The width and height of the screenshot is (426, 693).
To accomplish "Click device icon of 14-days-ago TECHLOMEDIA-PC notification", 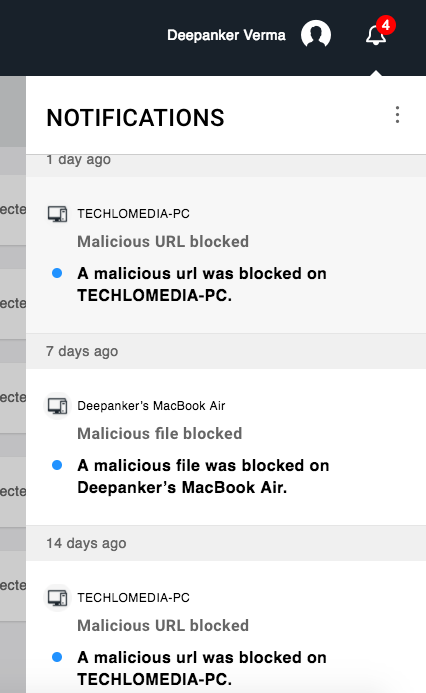I will [57, 598].
